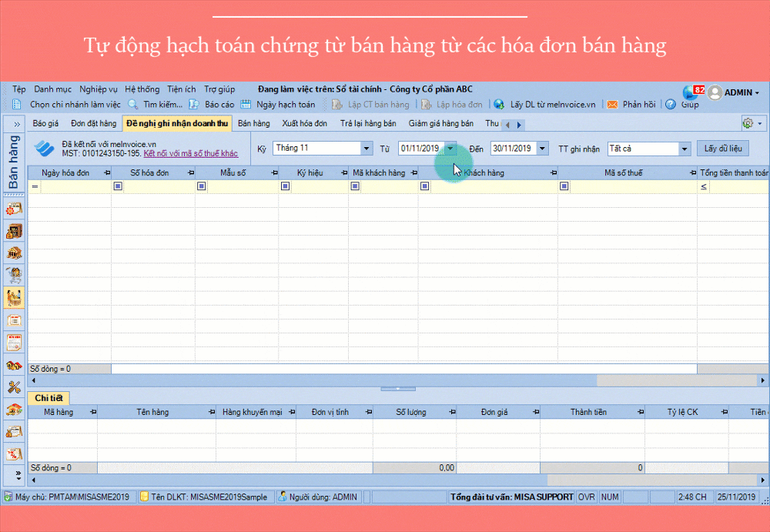This screenshot has height=532, width=770.
Task: Open the Đến date picker dropdown arrow
Action: click(x=542, y=149)
